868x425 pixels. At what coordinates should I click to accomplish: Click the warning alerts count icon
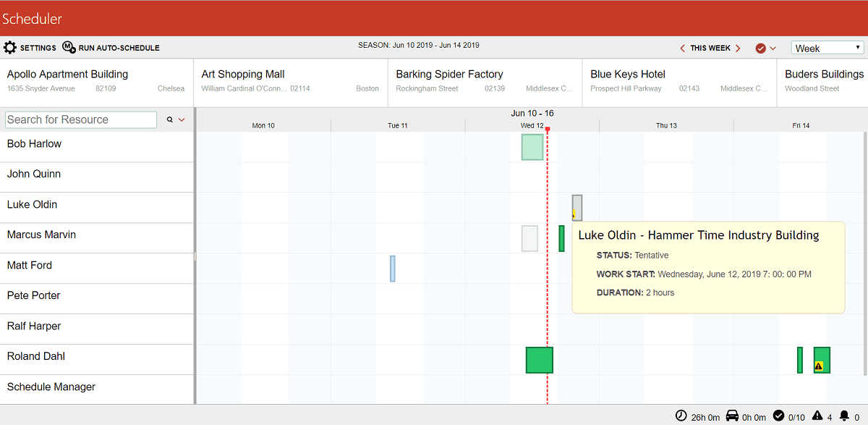(817, 416)
